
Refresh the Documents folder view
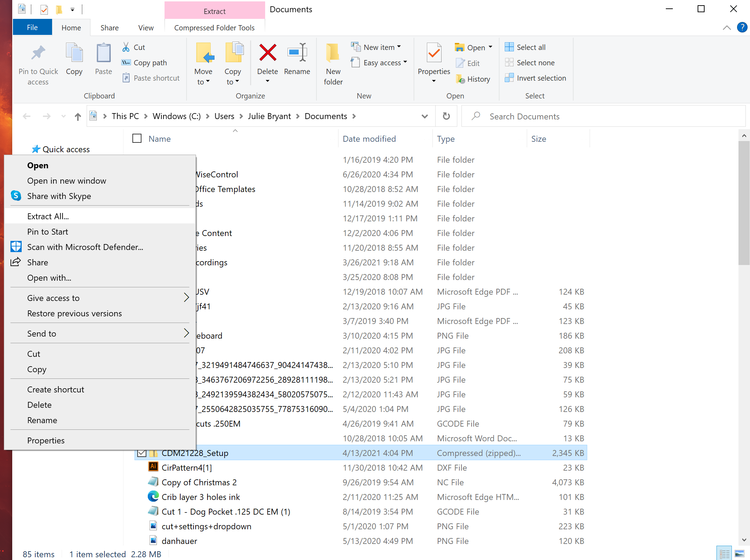tap(446, 116)
